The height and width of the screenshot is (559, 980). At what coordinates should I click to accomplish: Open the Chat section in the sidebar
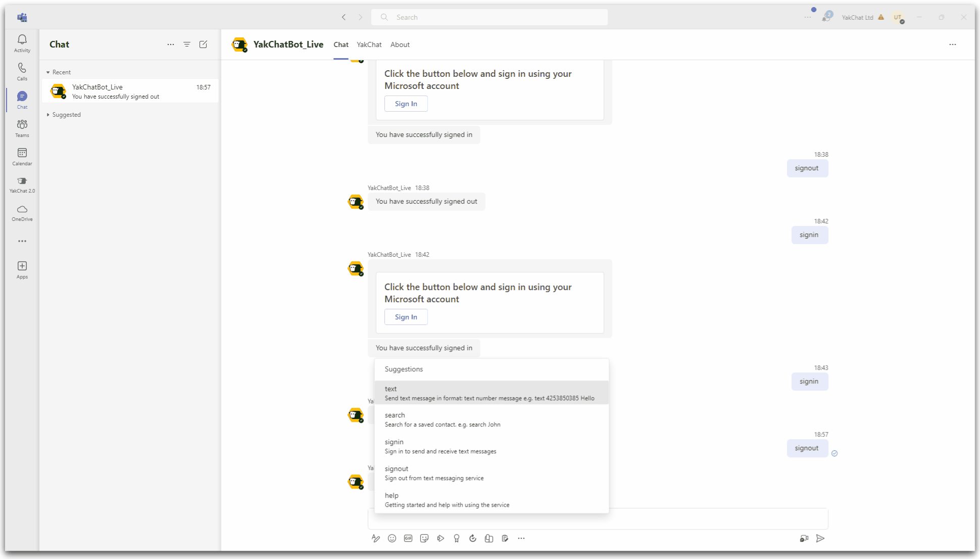22,100
